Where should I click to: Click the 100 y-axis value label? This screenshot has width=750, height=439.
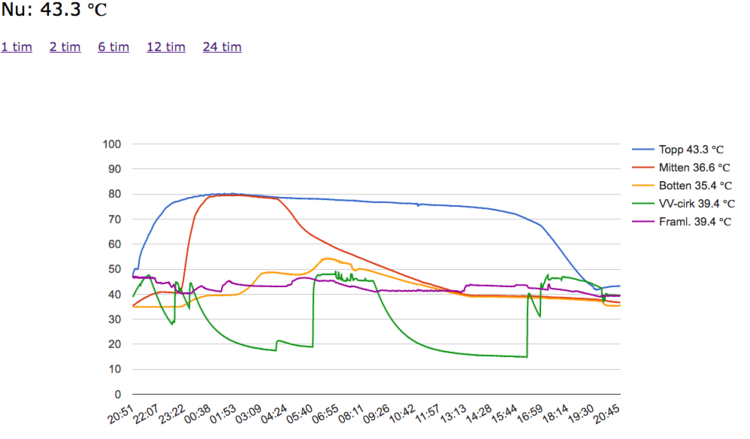(112, 144)
